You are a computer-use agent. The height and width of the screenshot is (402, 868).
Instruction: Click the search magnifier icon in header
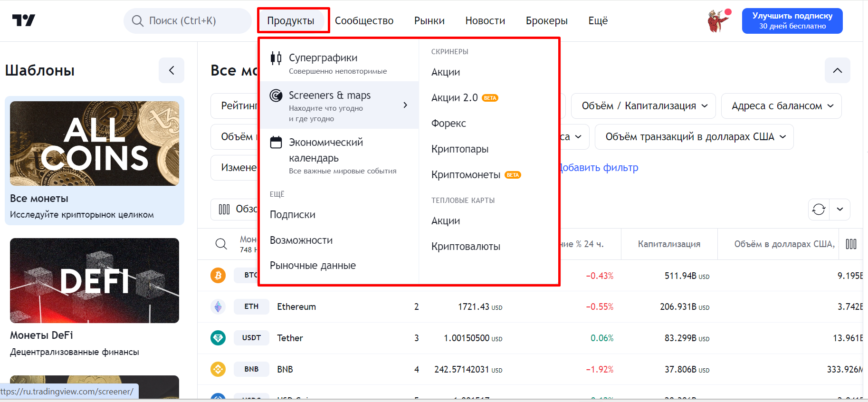pos(137,21)
